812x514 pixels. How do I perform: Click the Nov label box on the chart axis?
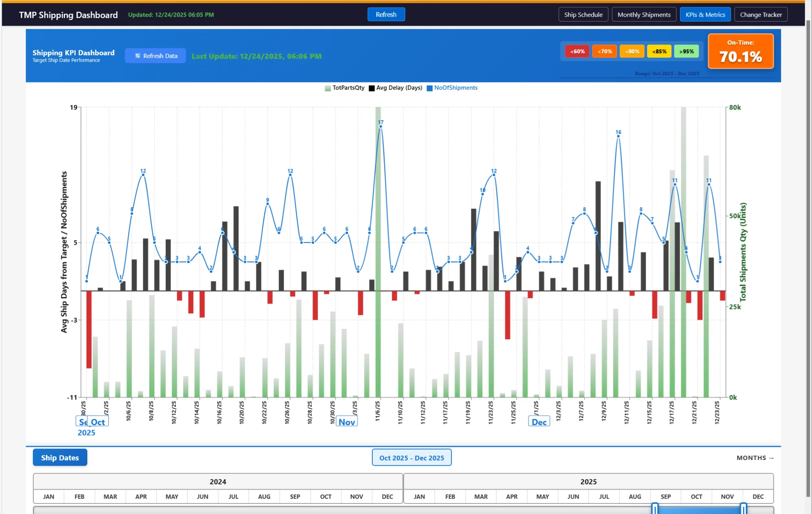point(347,421)
